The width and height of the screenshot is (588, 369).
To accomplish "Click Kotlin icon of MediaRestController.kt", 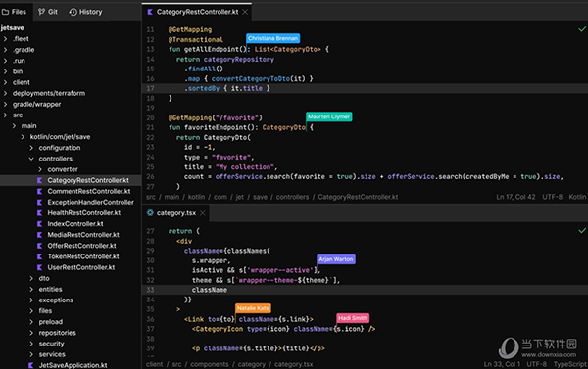I will (x=39, y=235).
